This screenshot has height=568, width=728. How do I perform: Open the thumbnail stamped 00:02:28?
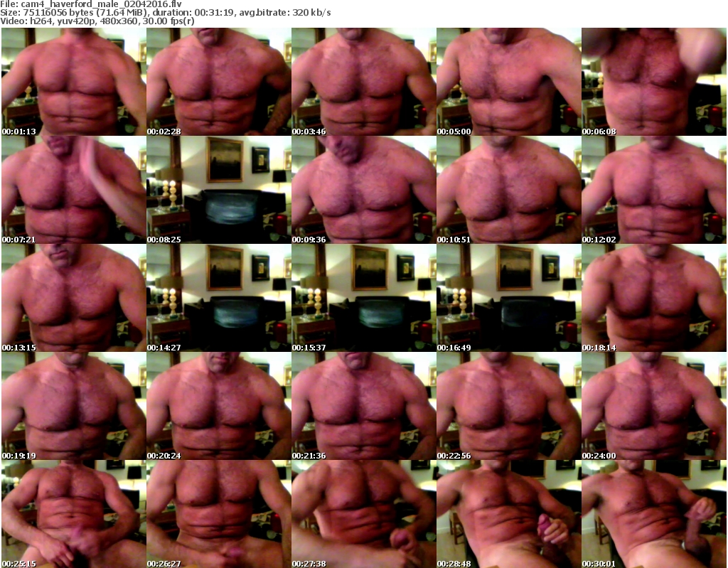click(219, 82)
